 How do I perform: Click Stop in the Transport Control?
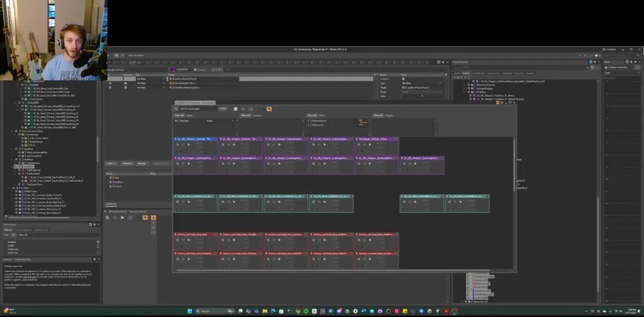point(107,217)
